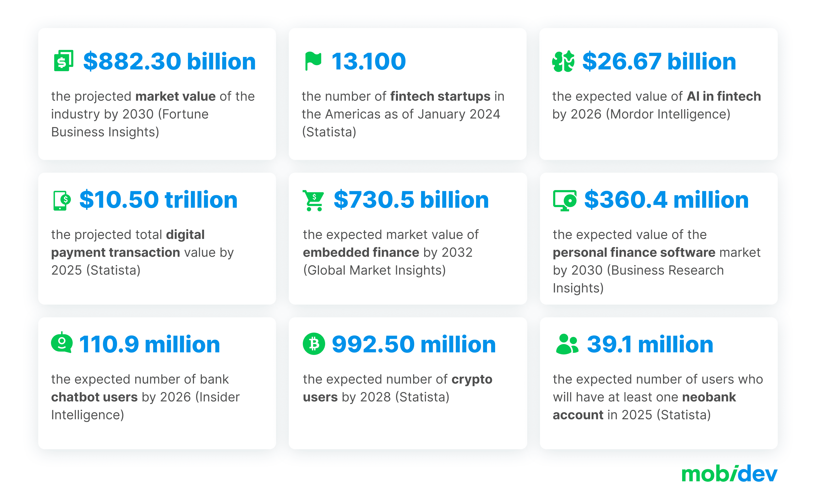The width and height of the screenshot is (816, 504).
Task: Click the $26.67 billion heading
Action: click(659, 61)
